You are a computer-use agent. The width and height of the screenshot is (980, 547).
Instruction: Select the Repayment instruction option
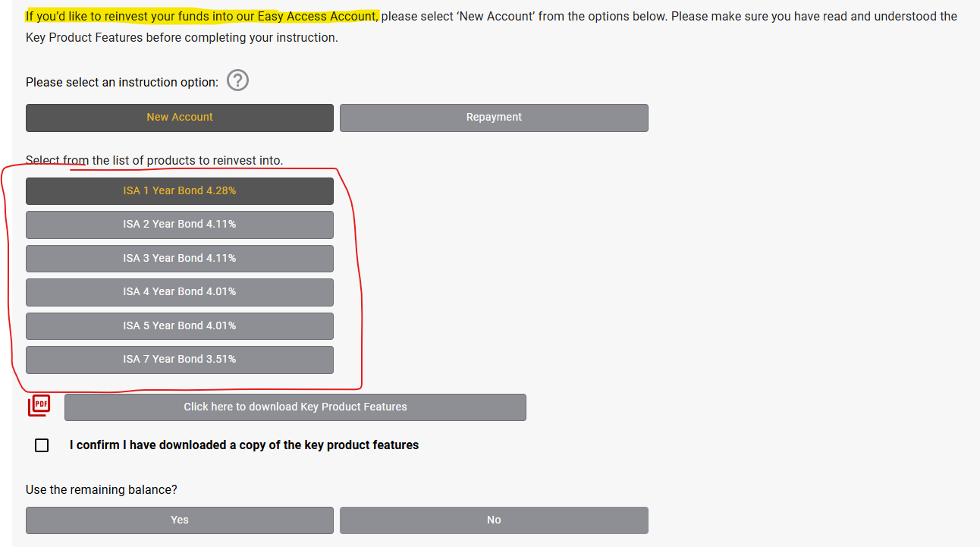[x=494, y=118]
